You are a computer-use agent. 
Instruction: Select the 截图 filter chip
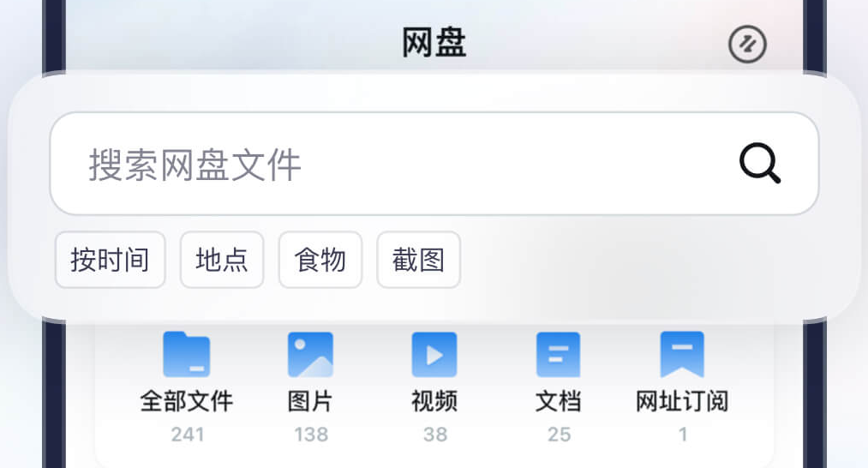coord(418,260)
